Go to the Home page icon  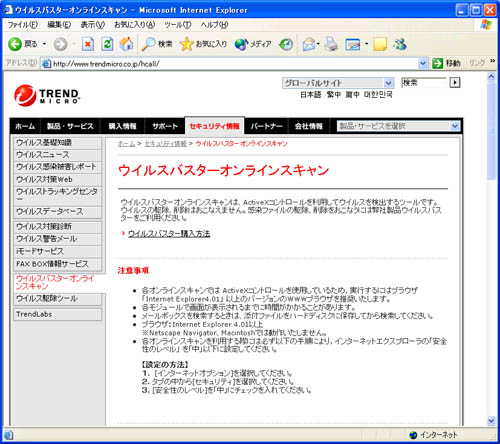tap(126, 44)
